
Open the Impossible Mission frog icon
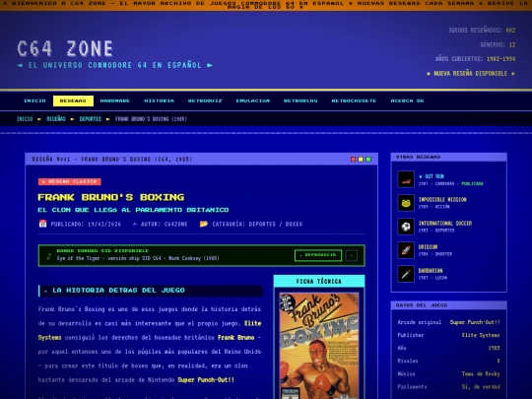pyautogui.click(x=406, y=203)
